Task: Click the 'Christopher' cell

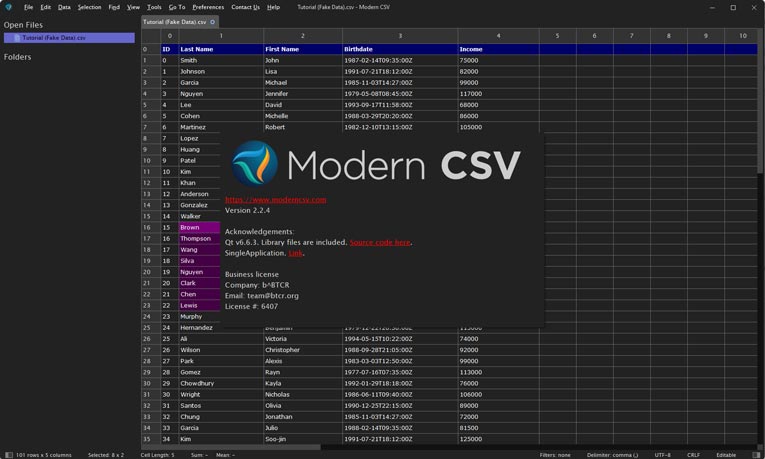Action: point(303,350)
